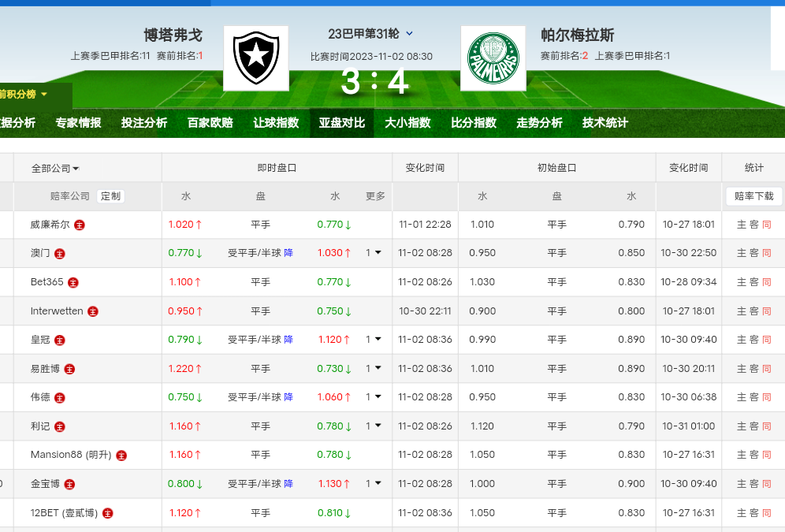Click the 主 badge next to Mansion88 (明升)

121,456
